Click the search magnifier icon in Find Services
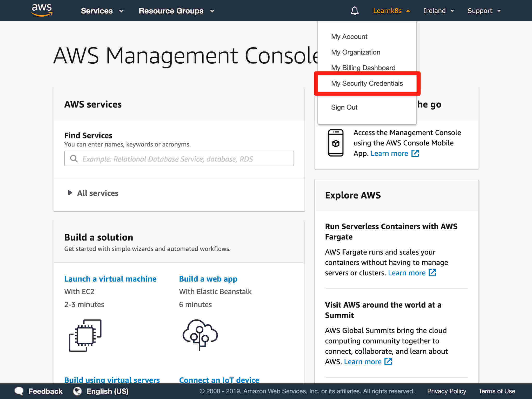Image resolution: width=532 pixels, height=399 pixels. click(x=74, y=158)
